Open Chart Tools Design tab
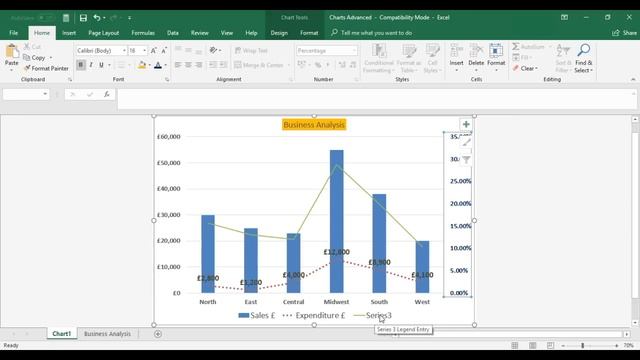Image resolution: width=640 pixels, height=360 pixels. (x=279, y=33)
